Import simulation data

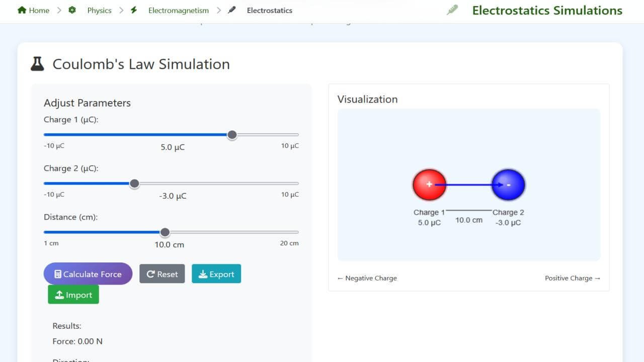73,295
